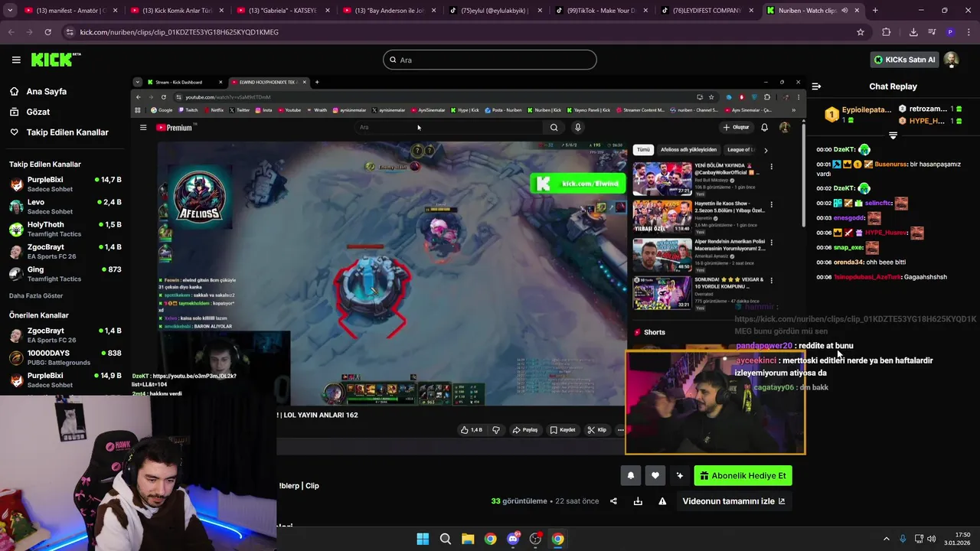980x551 pixels.
Task: Open Takip Edilen Kanallar page
Action: click(59, 132)
